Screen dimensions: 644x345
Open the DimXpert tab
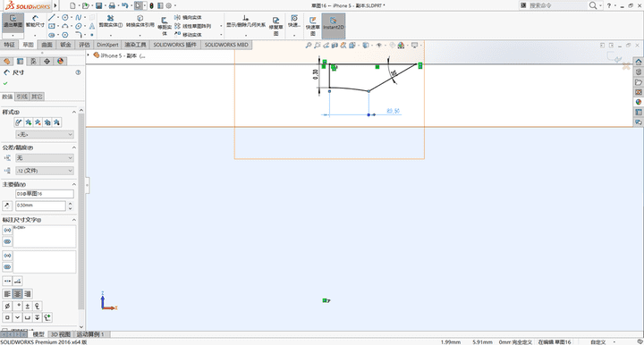point(107,45)
